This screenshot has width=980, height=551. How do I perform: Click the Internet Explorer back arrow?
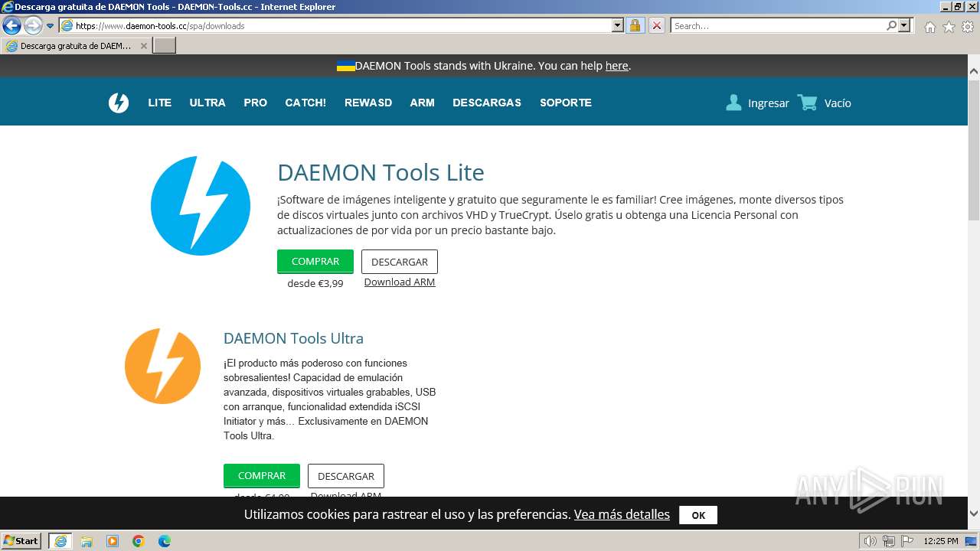tap(11, 25)
